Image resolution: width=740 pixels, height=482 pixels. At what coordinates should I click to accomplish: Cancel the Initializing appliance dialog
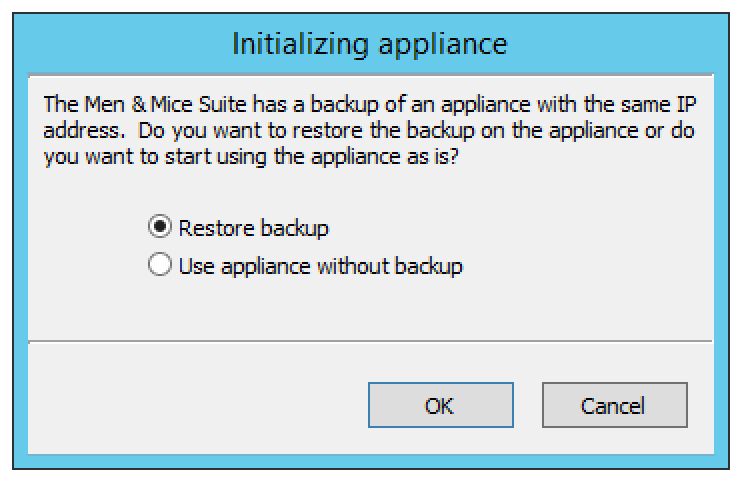tap(614, 405)
